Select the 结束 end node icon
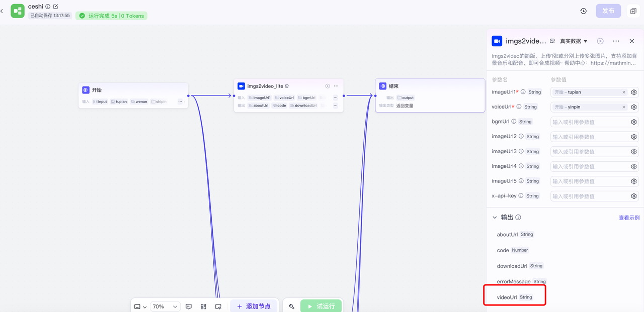 coord(383,86)
